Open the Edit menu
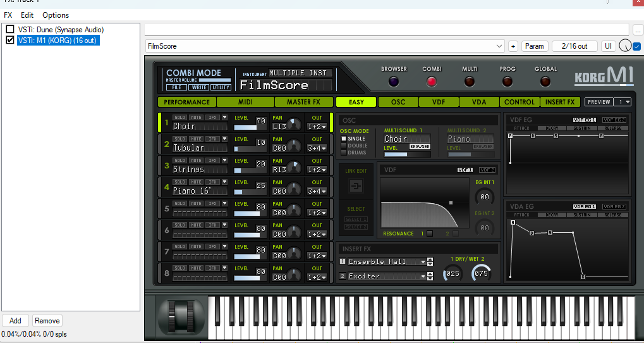The width and height of the screenshot is (644, 343). pyautogui.click(x=27, y=15)
